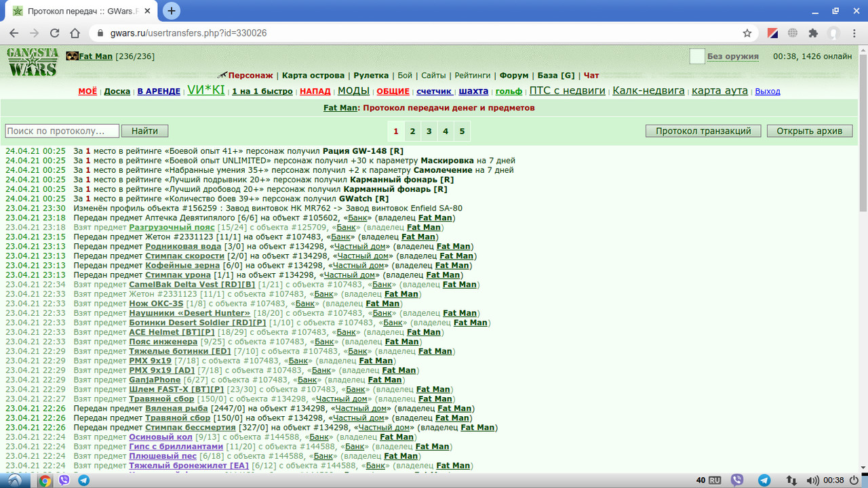Open the Fat Man profile link in header

(x=96, y=56)
